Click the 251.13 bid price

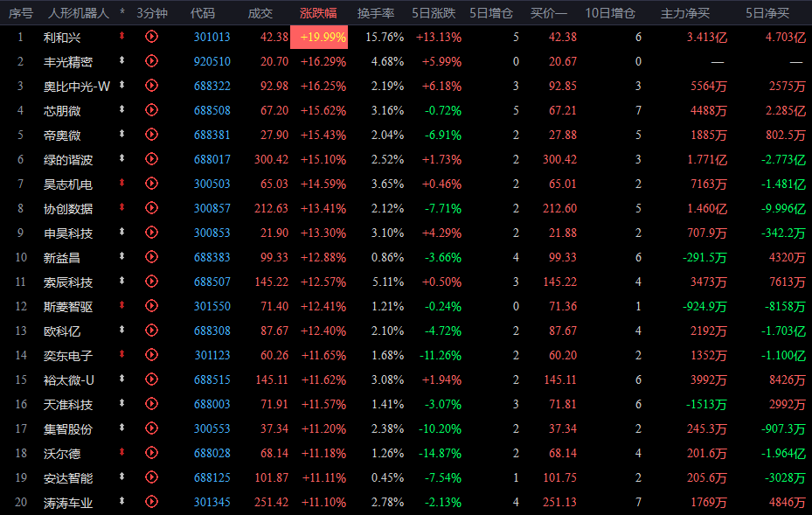(x=559, y=502)
